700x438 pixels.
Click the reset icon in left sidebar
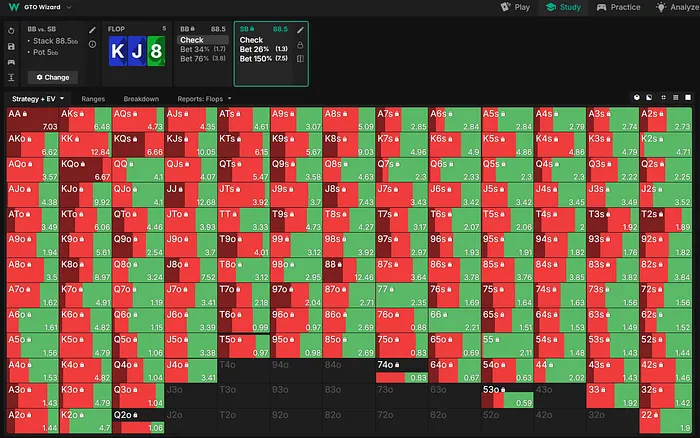point(10,30)
